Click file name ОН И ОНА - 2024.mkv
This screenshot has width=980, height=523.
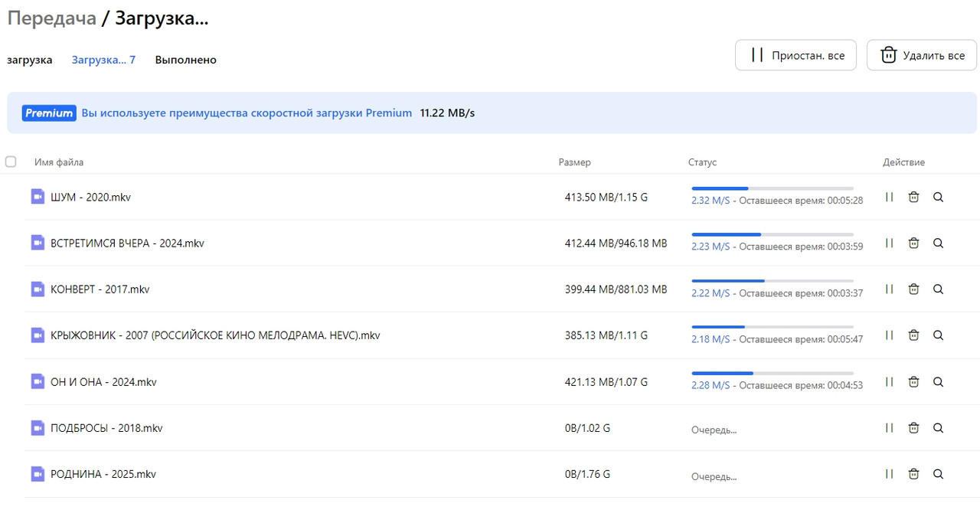pyautogui.click(x=103, y=382)
